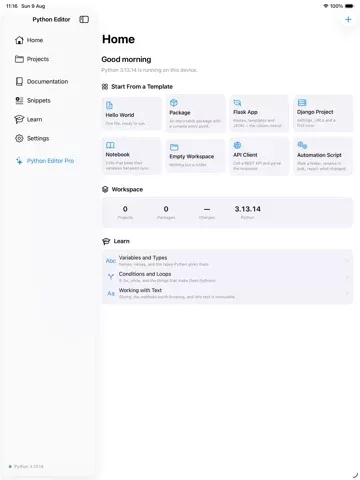360x480 pixels.
Task: Click the green Python status dot
Action: 10,466
